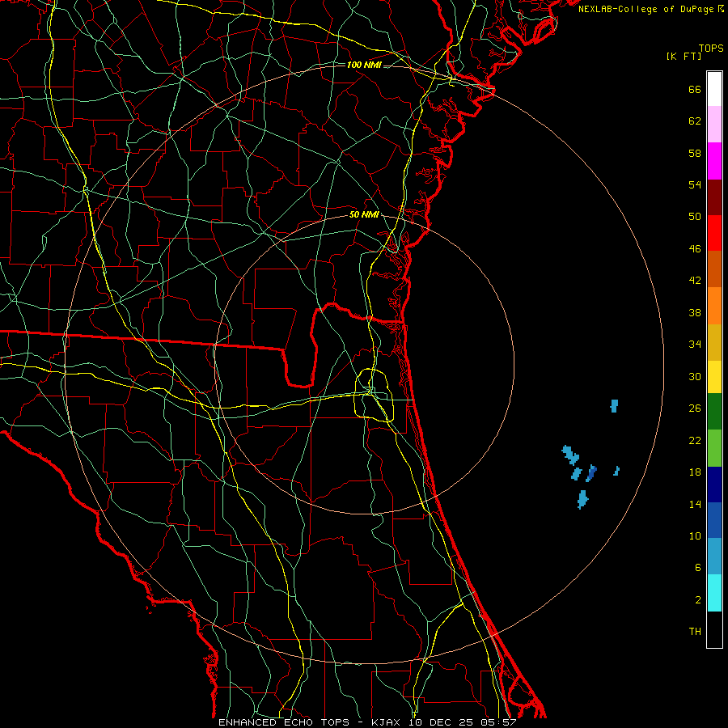Click the navy blue legend swatch

point(714,485)
